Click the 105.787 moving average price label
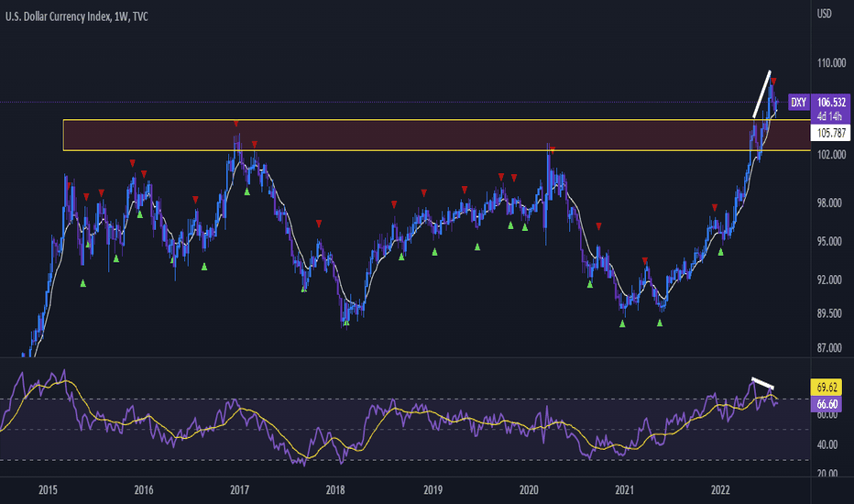 point(830,133)
